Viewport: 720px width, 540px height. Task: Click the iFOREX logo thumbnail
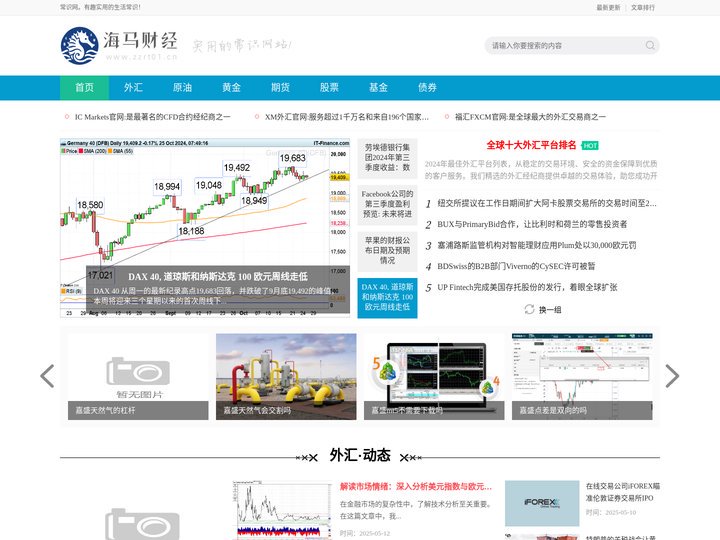pos(542,503)
